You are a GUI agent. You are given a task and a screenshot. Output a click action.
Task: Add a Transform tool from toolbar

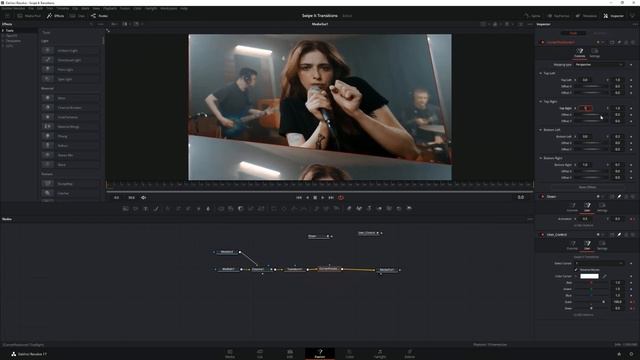click(x=261, y=209)
